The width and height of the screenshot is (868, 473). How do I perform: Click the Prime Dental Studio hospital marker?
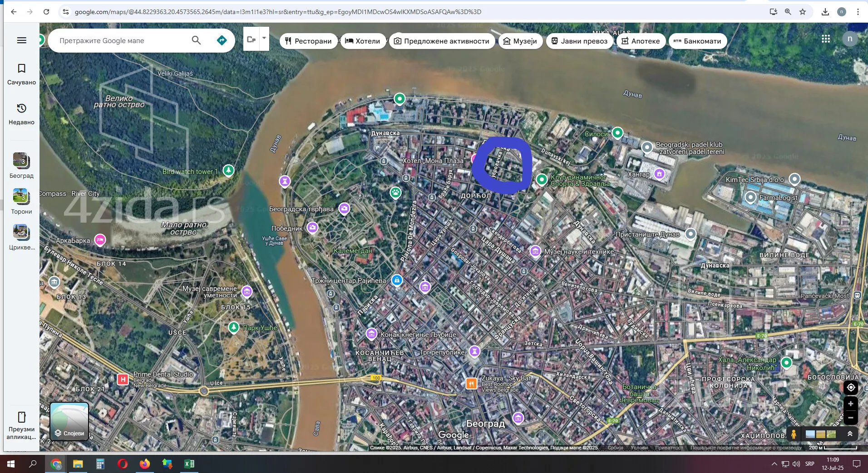point(123,379)
